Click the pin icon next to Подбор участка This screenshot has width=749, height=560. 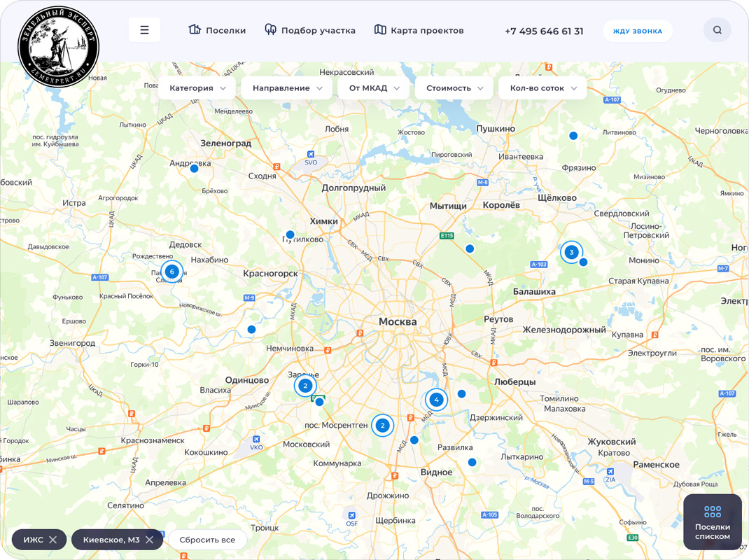(x=269, y=30)
